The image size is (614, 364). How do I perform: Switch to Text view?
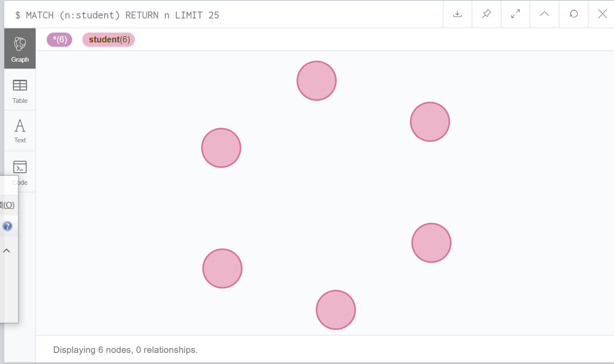(20, 131)
